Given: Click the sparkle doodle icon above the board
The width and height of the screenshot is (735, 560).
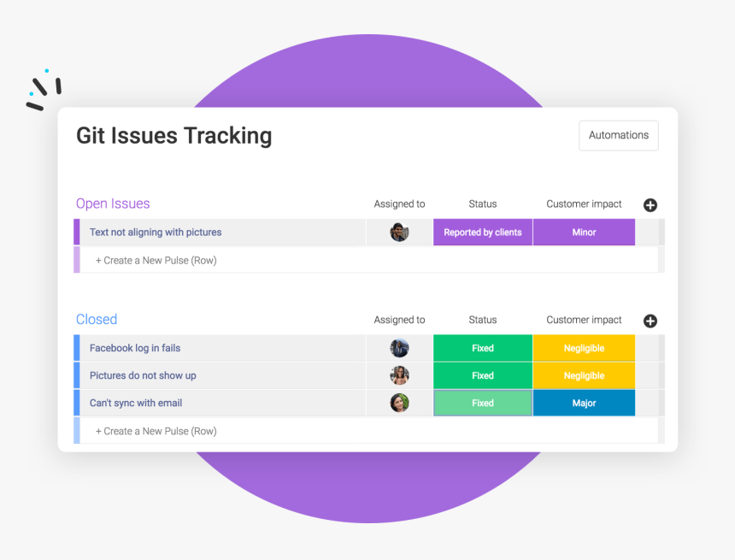Looking at the screenshot, I should point(44,86).
